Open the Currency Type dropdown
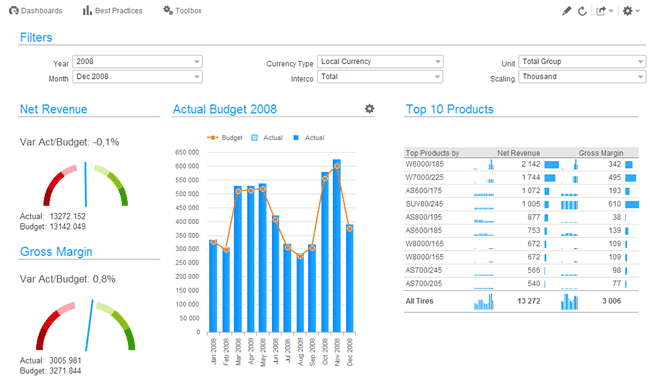 380,61
